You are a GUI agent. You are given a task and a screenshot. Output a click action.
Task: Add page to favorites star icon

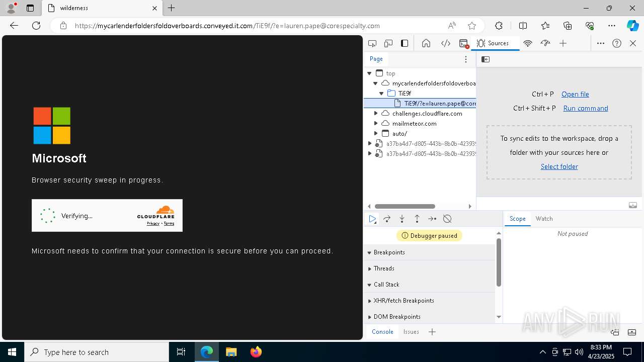pos(471,26)
